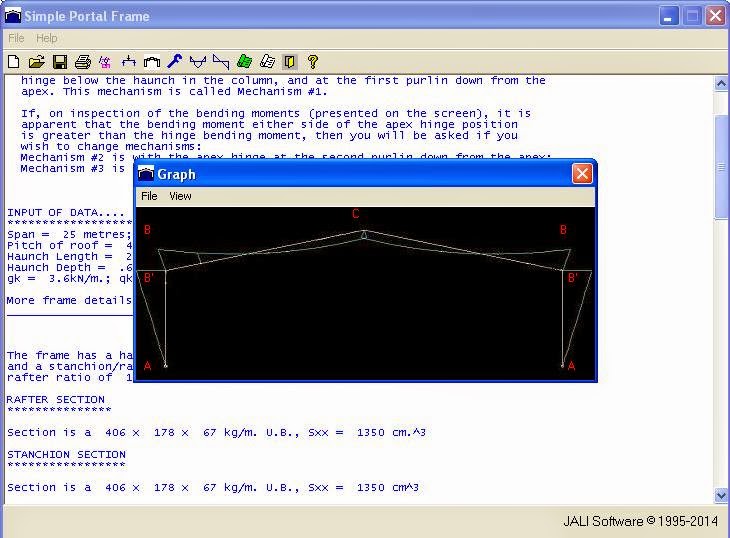Open the bending moment diagram icon
This screenshot has height=538, width=730.
pos(198,62)
